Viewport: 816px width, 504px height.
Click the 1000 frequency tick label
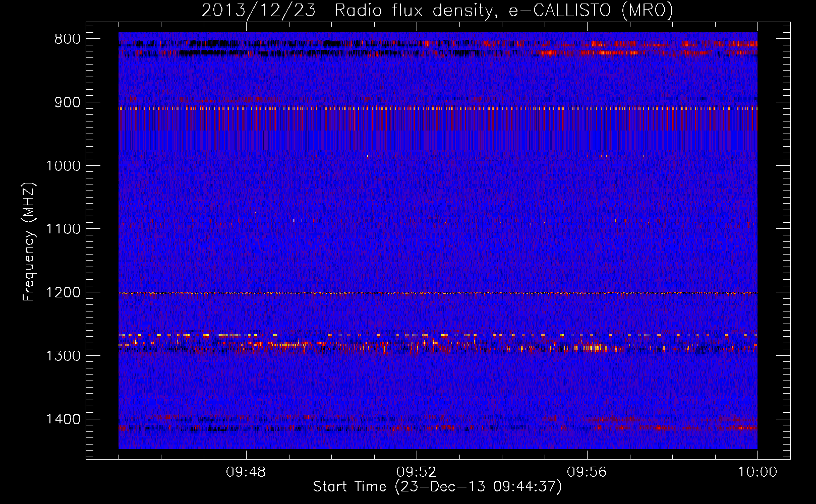pyautogui.click(x=63, y=166)
